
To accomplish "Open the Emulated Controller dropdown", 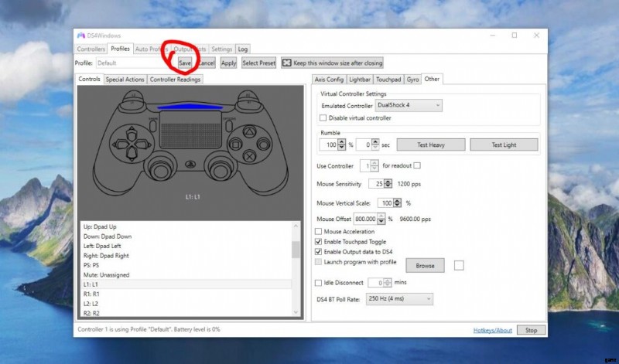I will pyautogui.click(x=409, y=105).
